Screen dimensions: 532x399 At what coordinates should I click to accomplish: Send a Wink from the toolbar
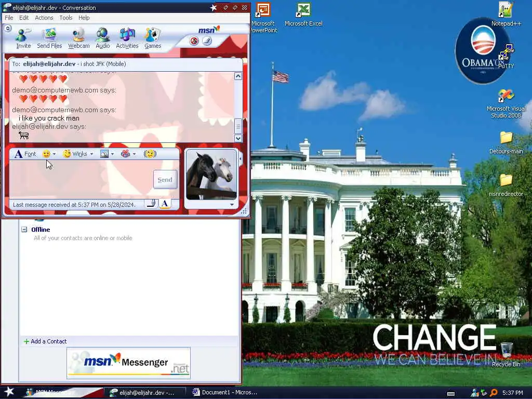tap(75, 154)
